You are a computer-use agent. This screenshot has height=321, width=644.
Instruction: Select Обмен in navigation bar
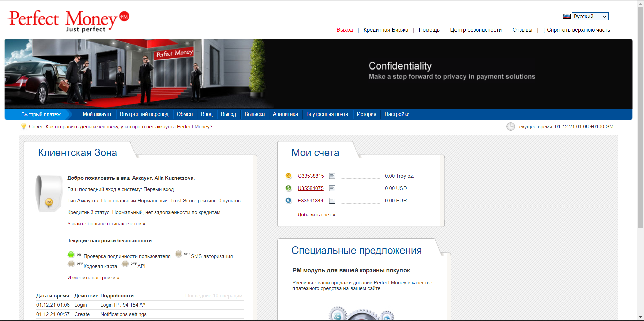pyautogui.click(x=185, y=114)
